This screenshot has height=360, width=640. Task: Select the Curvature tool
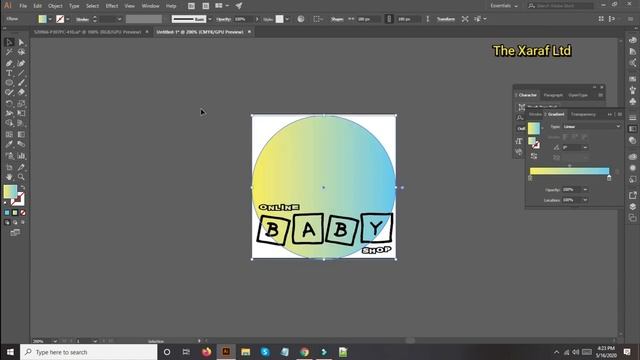(21, 63)
